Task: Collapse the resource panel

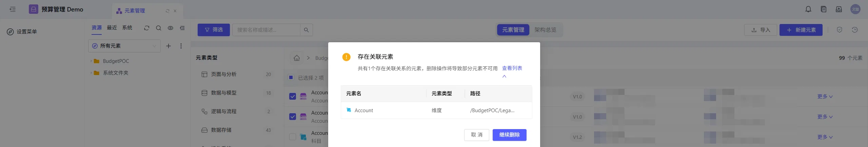Action: 182,28
